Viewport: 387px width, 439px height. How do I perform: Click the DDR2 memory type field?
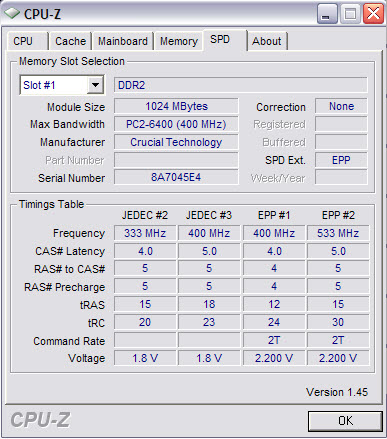[241, 85]
